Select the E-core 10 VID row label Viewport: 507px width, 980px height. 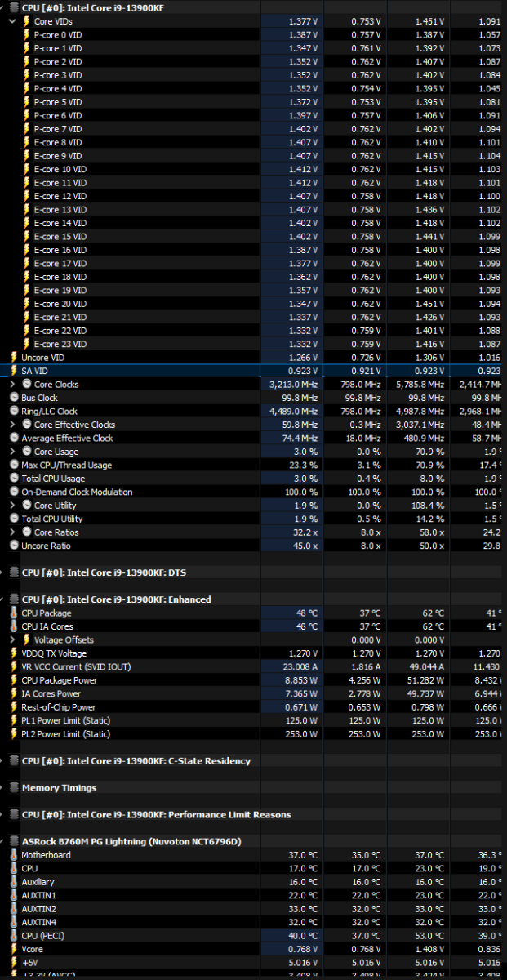point(60,169)
